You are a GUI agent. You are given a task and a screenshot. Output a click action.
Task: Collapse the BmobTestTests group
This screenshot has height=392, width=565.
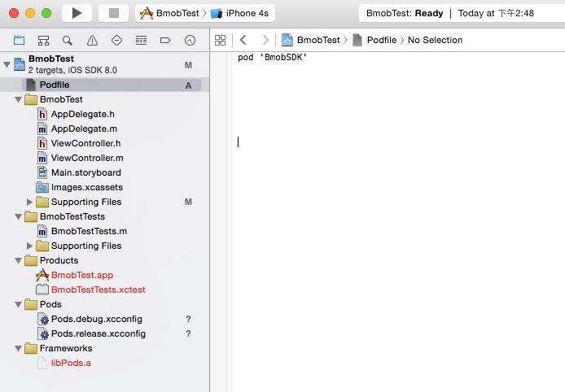(x=18, y=216)
